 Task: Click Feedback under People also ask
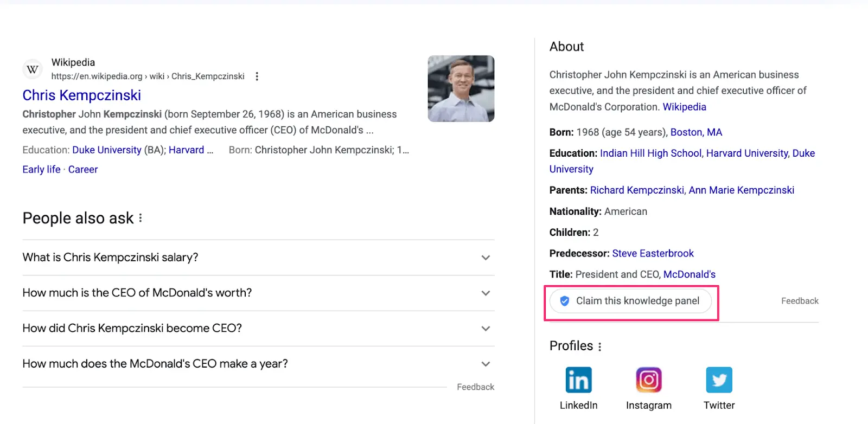click(x=475, y=387)
